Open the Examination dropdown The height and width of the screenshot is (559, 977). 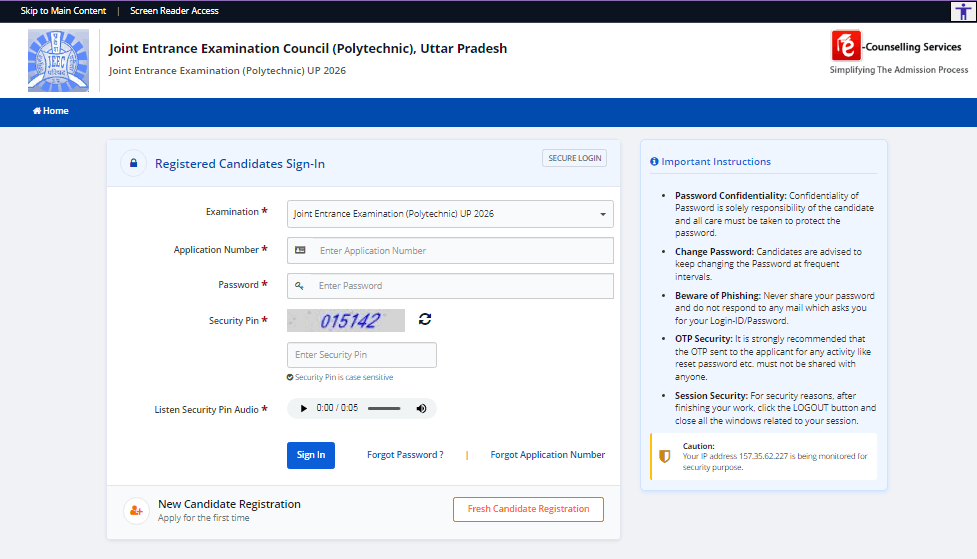(450, 214)
